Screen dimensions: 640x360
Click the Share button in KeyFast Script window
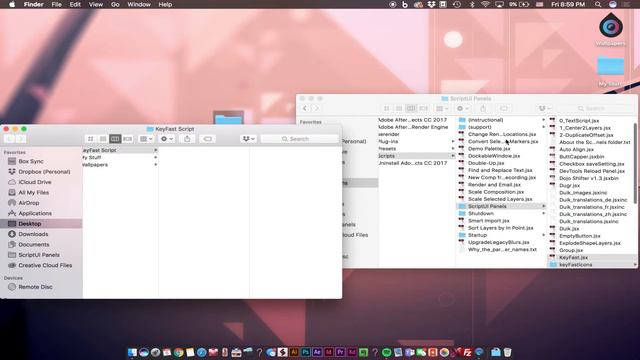pos(187,139)
